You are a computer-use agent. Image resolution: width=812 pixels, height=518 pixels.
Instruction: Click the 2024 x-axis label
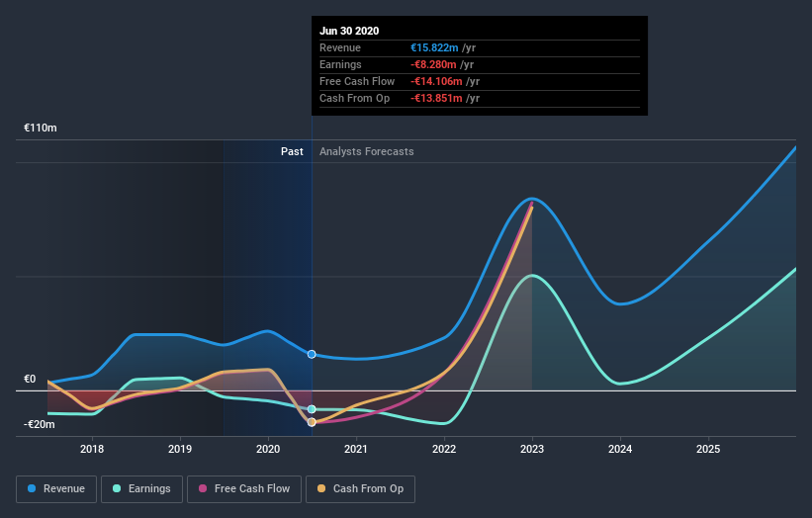620,449
